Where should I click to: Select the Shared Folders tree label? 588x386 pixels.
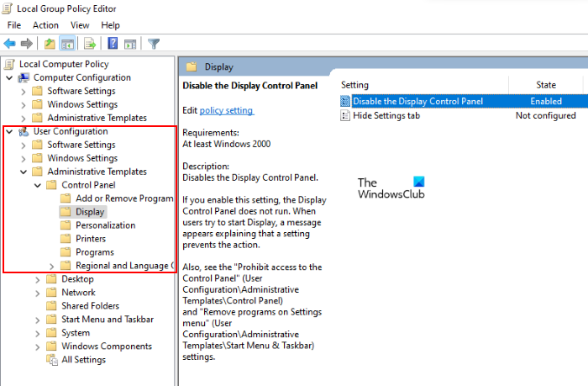(x=90, y=305)
